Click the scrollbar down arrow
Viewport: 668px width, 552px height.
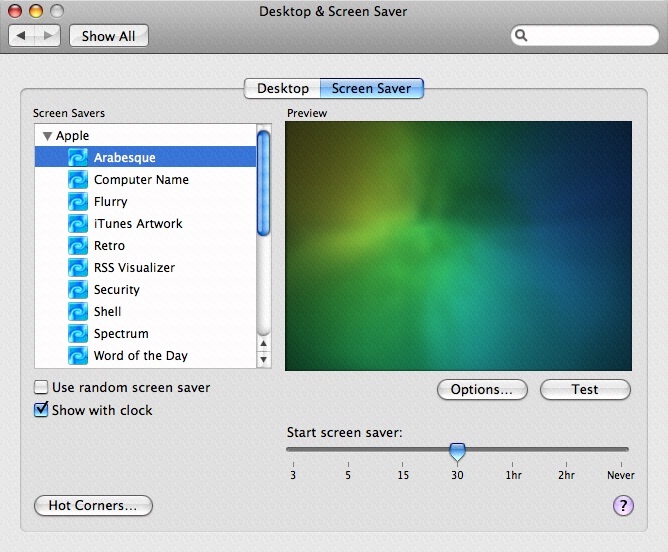264,359
